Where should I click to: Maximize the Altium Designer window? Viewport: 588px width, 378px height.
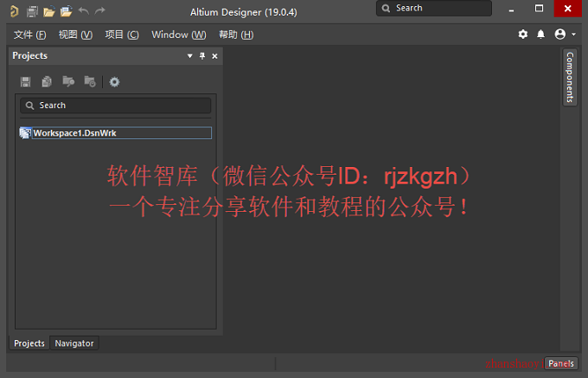pyautogui.click(x=539, y=9)
